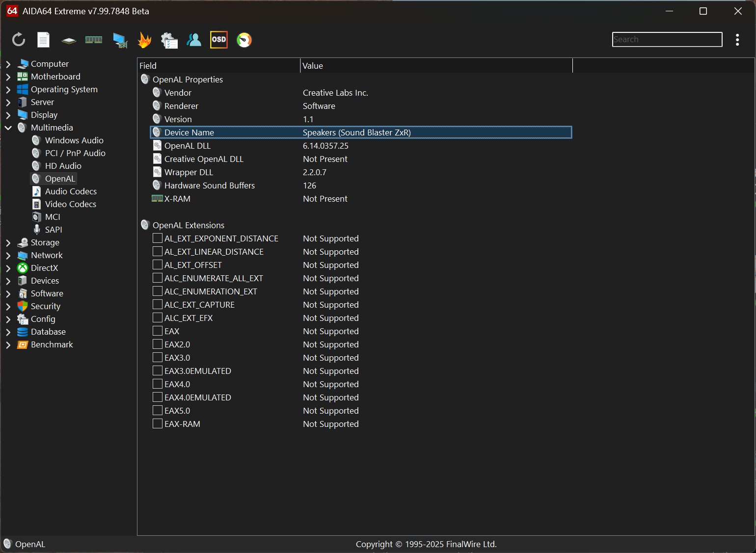756x553 pixels.
Task: Select MCI in the Multimedia tree
Action: tap(53, 217)
